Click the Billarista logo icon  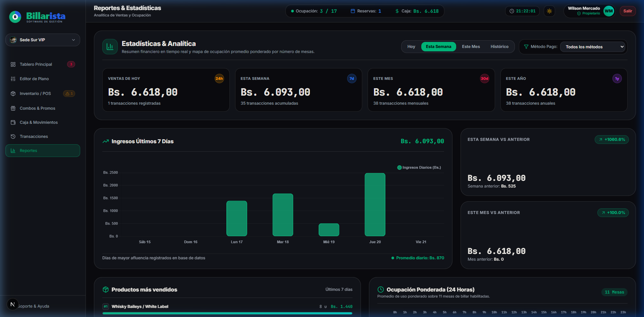[15, 17]
